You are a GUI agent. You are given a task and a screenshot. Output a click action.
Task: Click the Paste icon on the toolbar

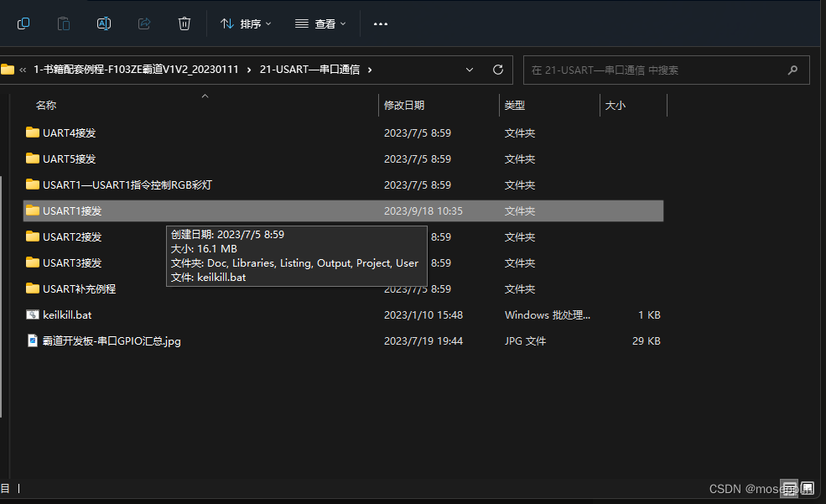click(x=64, y=23)
